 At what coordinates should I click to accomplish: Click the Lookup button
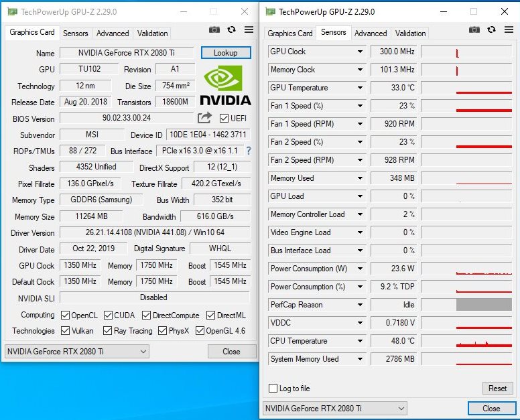226,53
